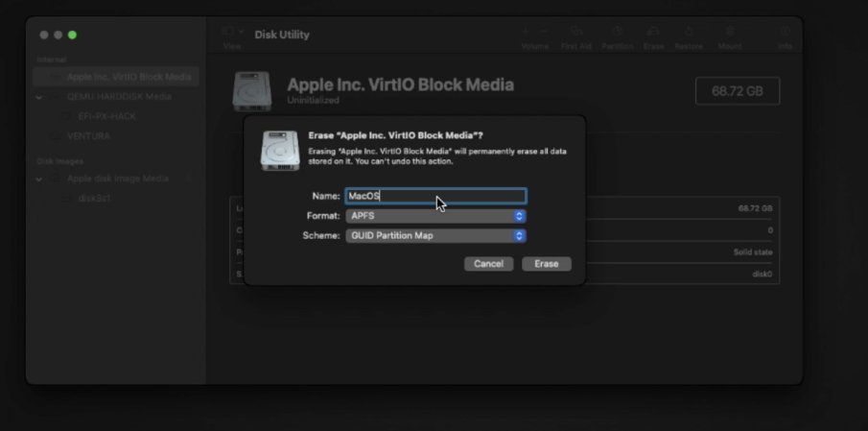
Task: Click the Uninitialized status text
Action: (314, 100)
